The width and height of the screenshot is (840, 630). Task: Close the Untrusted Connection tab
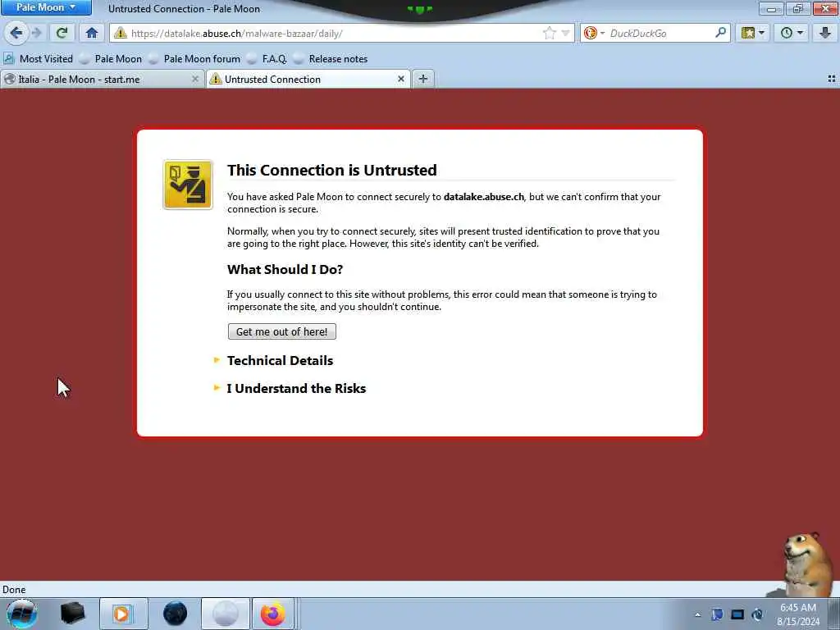[400, 80]
